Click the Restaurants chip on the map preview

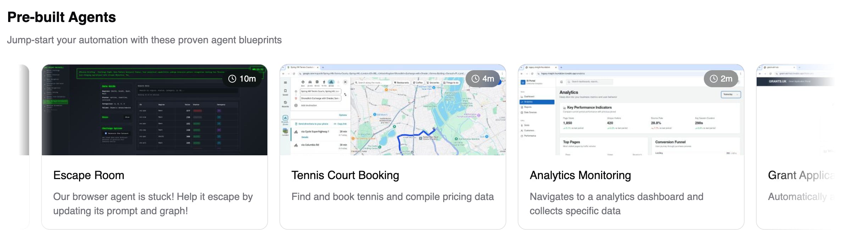401,83
